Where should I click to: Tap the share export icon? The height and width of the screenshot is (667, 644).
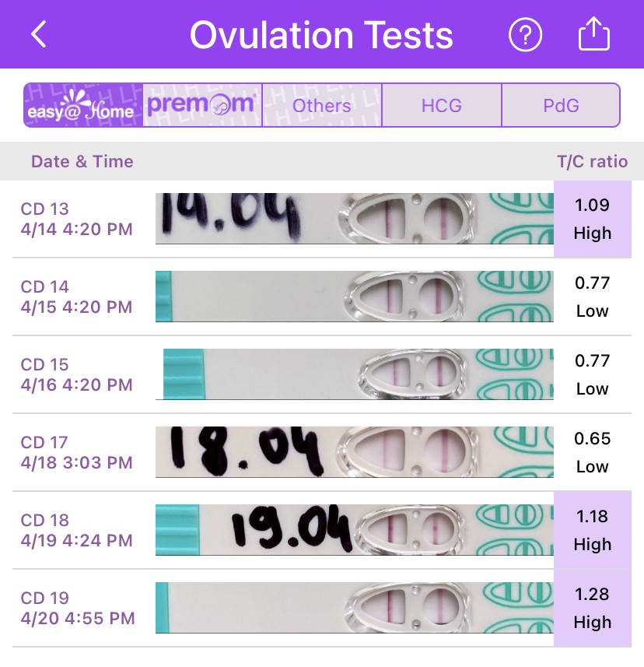click(x=594, y=35)
